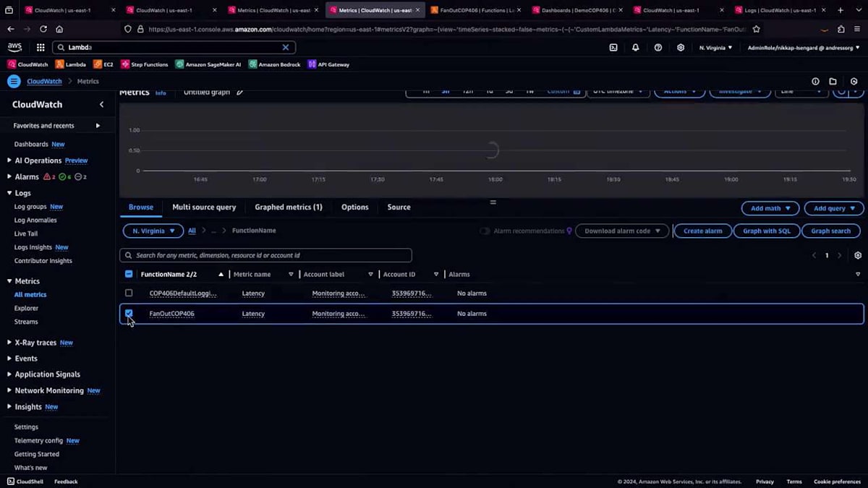Open Logs Insights in the sidebar
The image size is (868, 488).
[x=33, y=247]
